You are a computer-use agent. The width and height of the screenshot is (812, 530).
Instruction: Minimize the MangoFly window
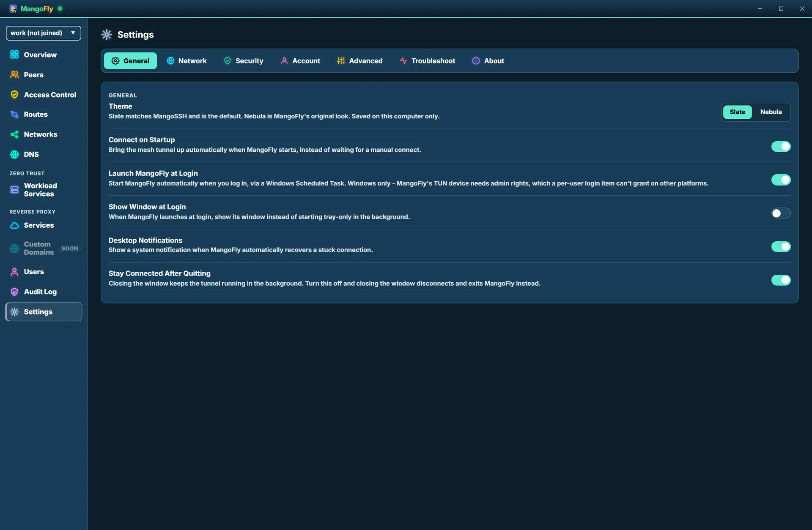click(760, 8)
